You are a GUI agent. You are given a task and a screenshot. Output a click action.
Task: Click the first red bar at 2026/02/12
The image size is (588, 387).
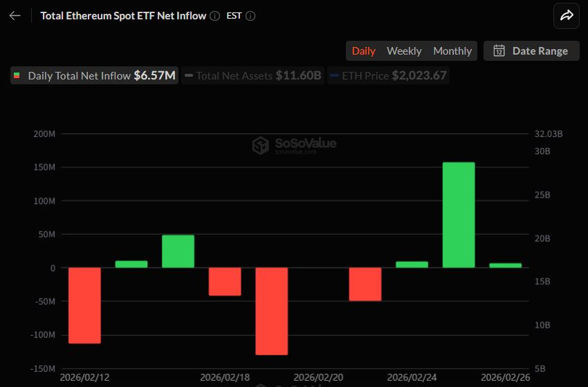[x=84, y=305]
